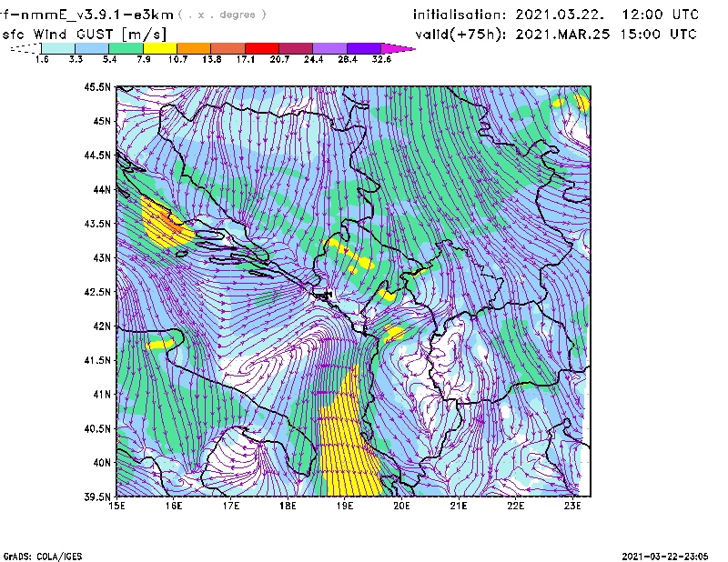Click the legend value '32.6'
Screen dimensions: 728x562
pyautogui.click(x=381, y=59)
